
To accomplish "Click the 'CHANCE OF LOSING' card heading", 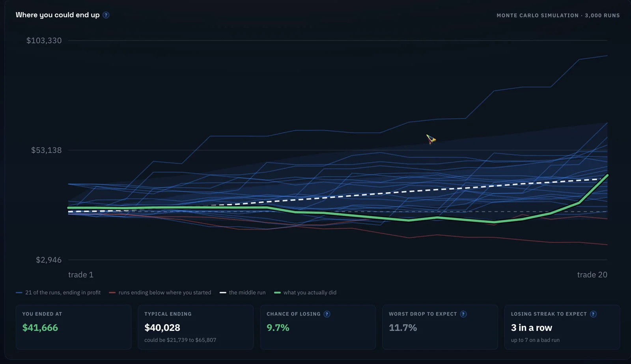I will (x=293, y=314).
